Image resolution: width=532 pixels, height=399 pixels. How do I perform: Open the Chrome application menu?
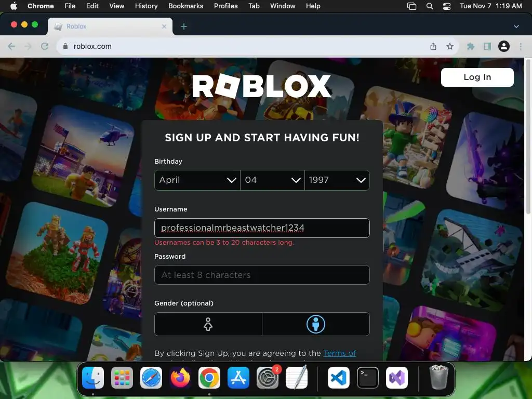coord(41,6)
